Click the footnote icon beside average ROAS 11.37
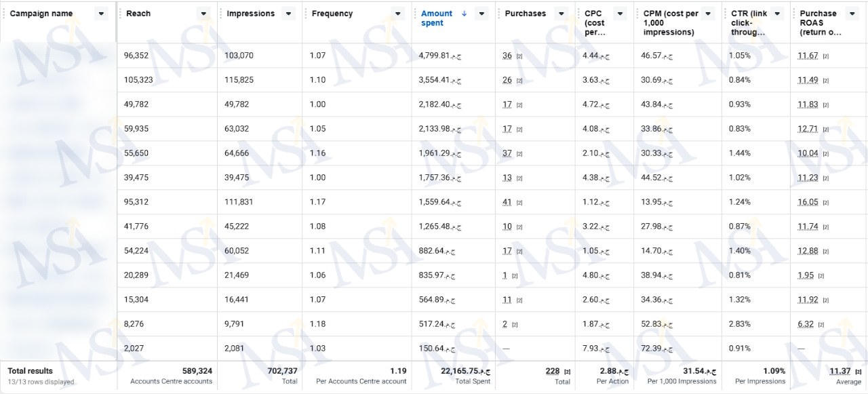Screen dimensions: 868x394 (x=858, y=372)
